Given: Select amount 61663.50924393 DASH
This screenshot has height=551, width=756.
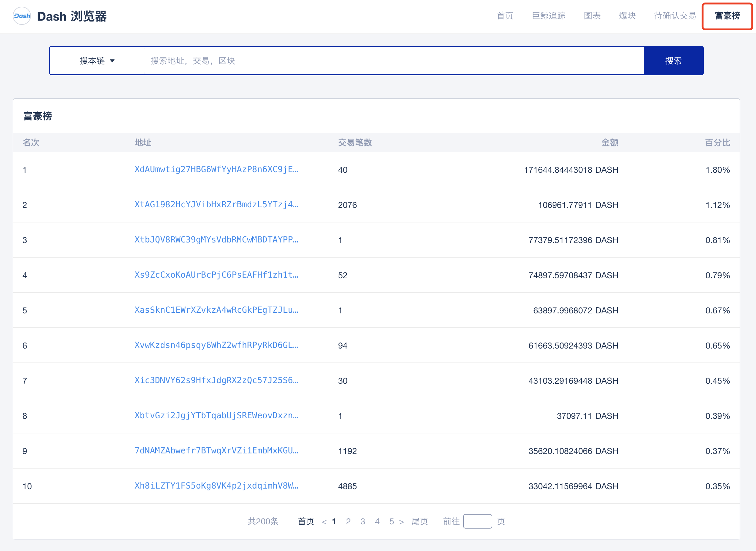Looking at the screenshot, I should point(573,346).
